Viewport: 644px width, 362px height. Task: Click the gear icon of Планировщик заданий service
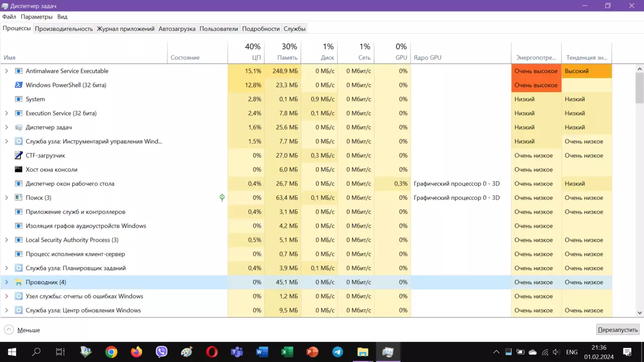pos(19,268)
